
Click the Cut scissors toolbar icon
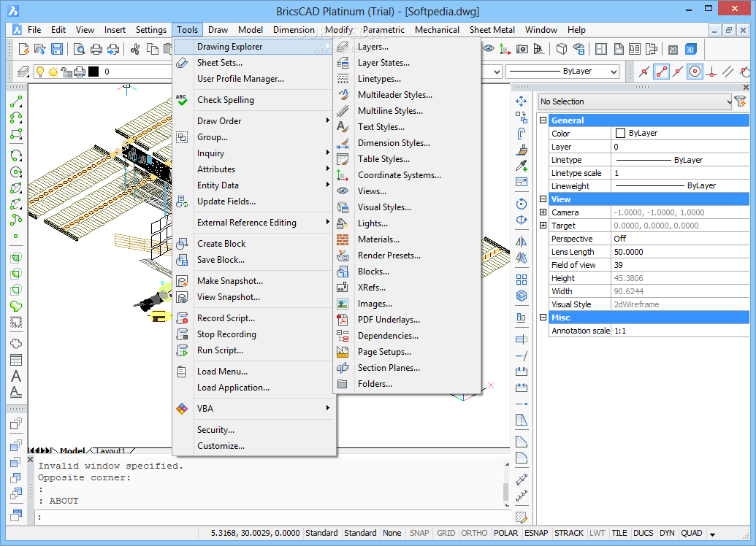135,49
